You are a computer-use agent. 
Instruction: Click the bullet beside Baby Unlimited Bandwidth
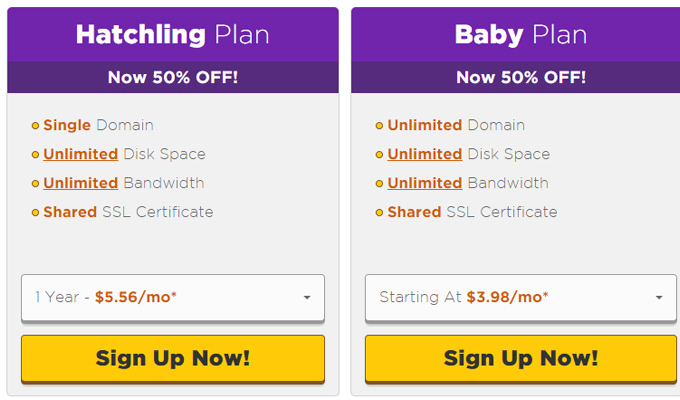point(379,184)
